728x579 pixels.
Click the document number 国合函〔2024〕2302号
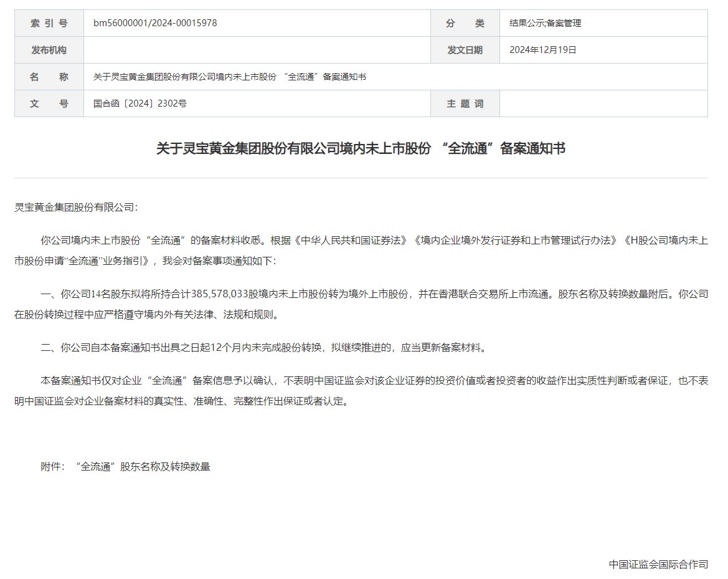pos(139,103)
